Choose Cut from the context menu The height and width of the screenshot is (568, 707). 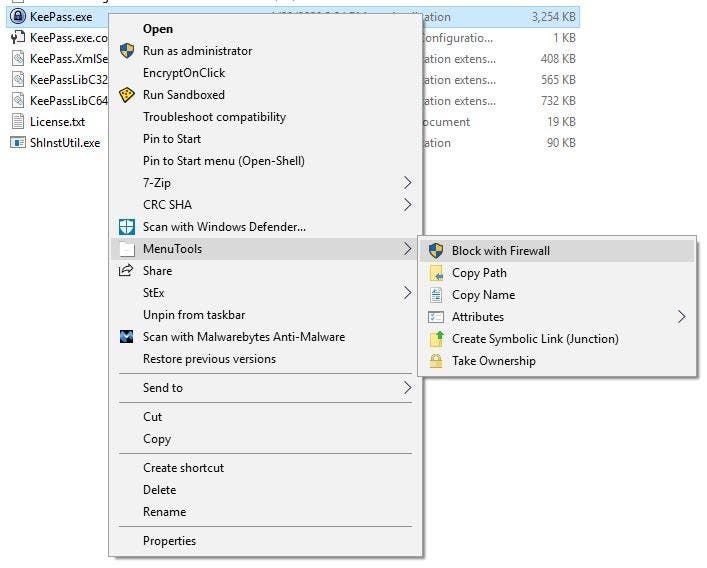point(266,417)
